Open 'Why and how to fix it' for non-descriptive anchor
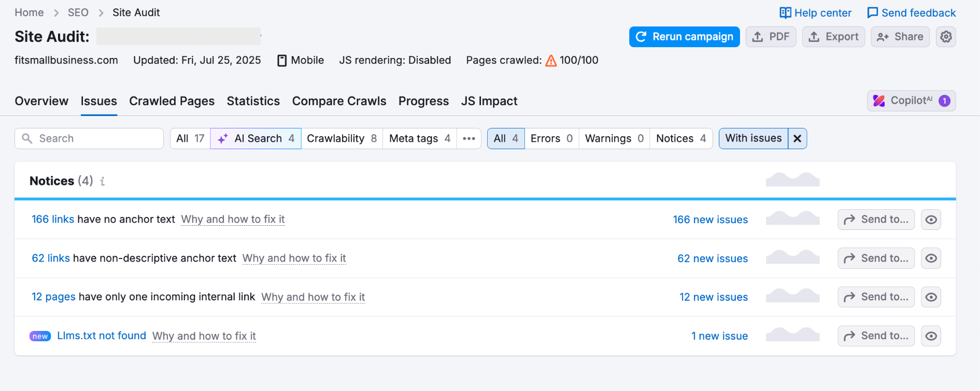Viewport: 980px width, 391px height. (294, 258)
